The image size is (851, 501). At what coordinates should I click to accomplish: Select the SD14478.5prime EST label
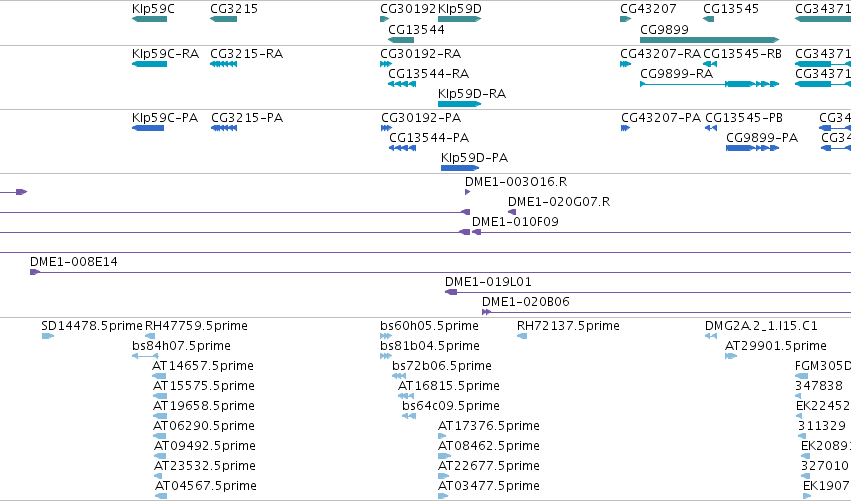coord(92,326)
